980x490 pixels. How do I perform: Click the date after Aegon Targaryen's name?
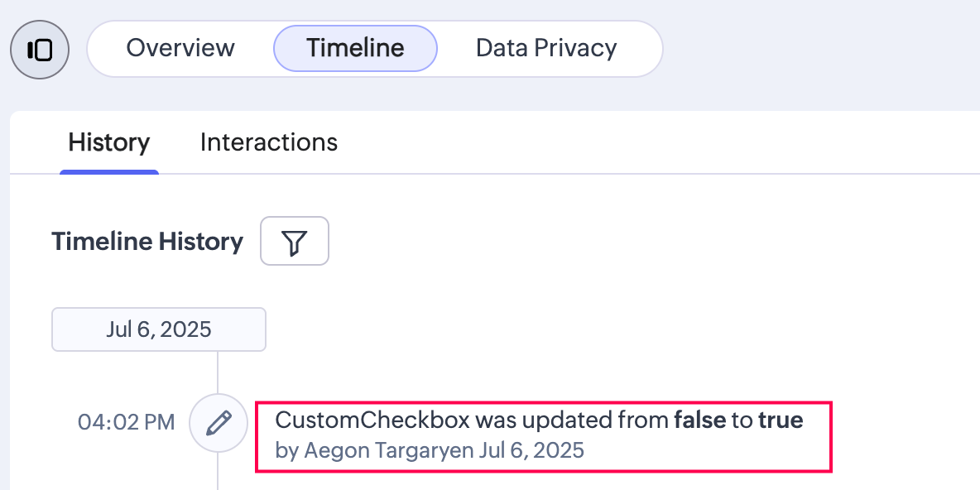(532, 450)
